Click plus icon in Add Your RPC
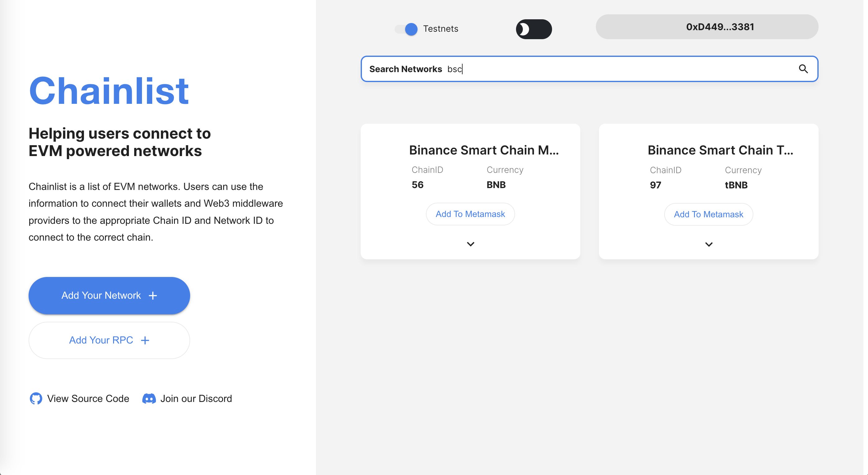Screen dimensions: 868x475 145,340
